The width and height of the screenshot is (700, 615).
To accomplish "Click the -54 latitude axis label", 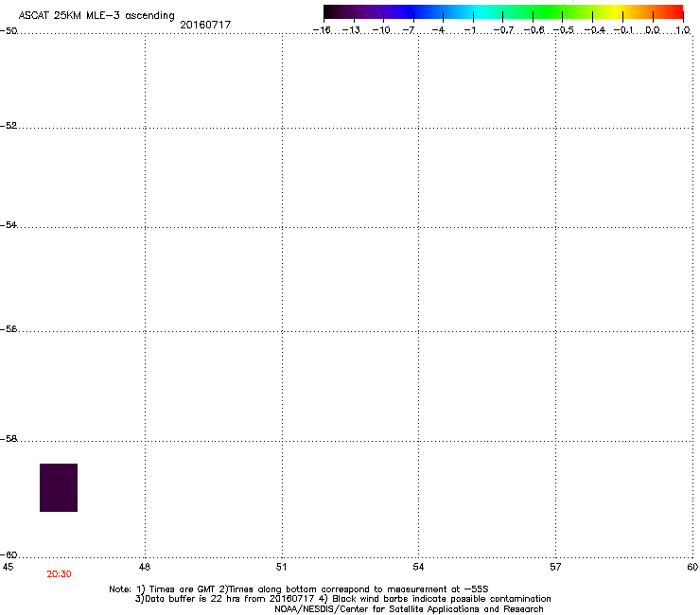I will (9, 224).
